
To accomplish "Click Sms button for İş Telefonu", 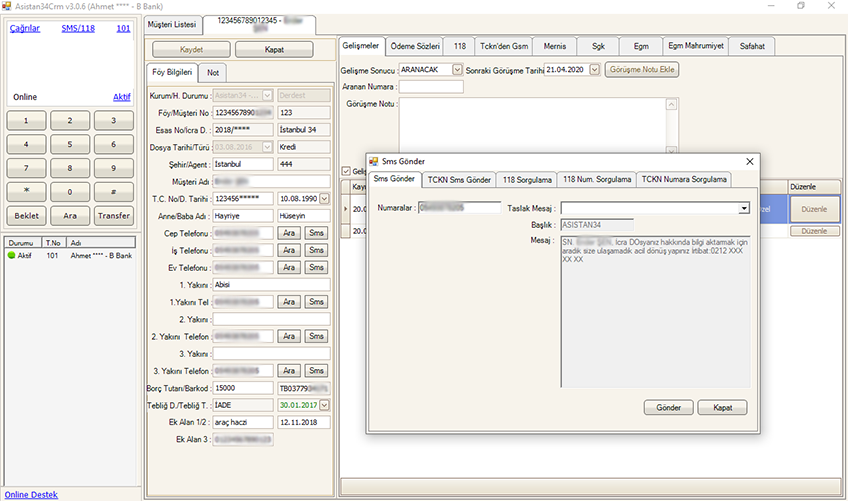I will click(316, 250).
